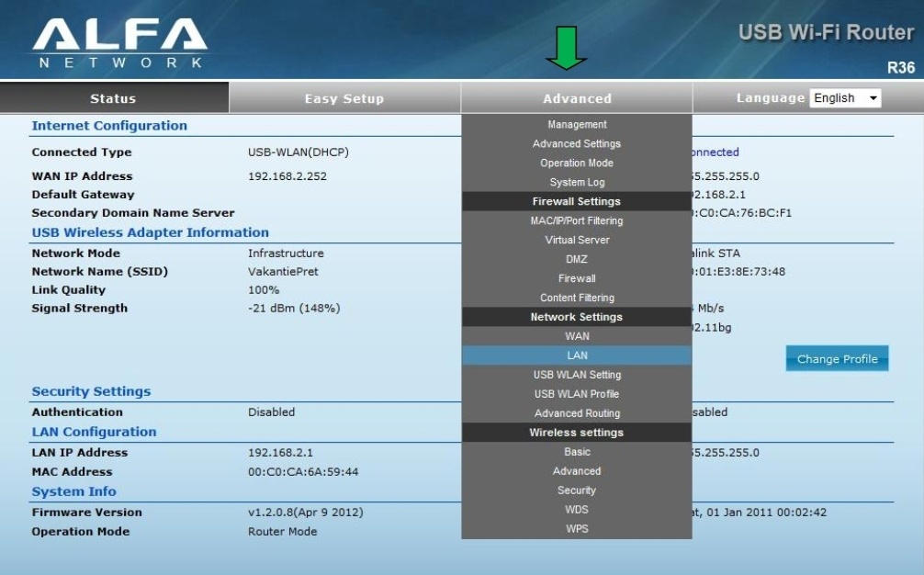The image size is (924, 575).
Task: Click the Secondary Domain Name Server label
Action: (x=133, y=213)
